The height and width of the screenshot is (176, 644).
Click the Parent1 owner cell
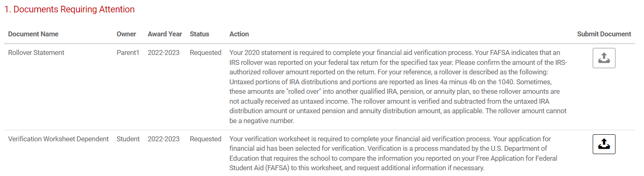[x=128, y=52]
